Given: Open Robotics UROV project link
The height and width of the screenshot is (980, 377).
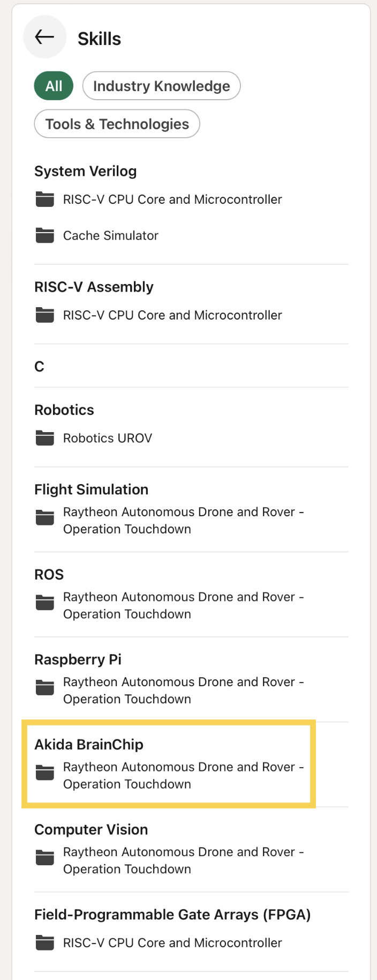Looking at the screenshot, I should click(107, 438).
